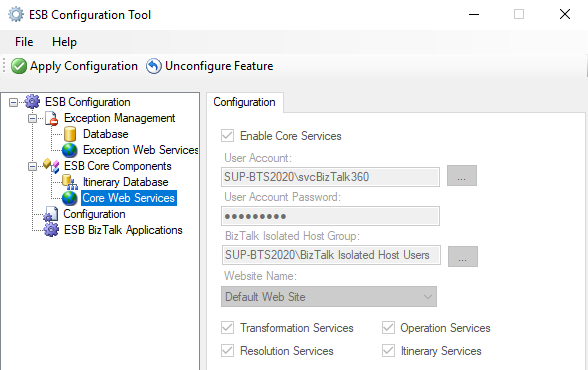Screen dimensions: 588x370
Task: Open the Website Name dropdown
Action: click(329, 297)
